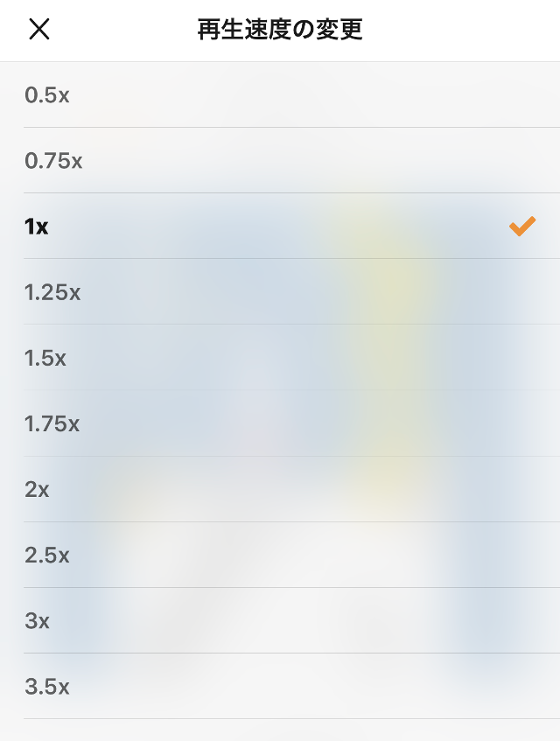Select double speed 2x
The height and width of the screenshot is (741, 560).
coord(37,489)
